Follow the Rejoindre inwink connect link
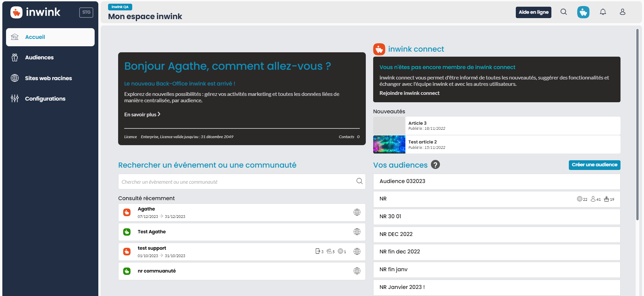The width and height of the screenshot is (644, 296). [409, 93]
